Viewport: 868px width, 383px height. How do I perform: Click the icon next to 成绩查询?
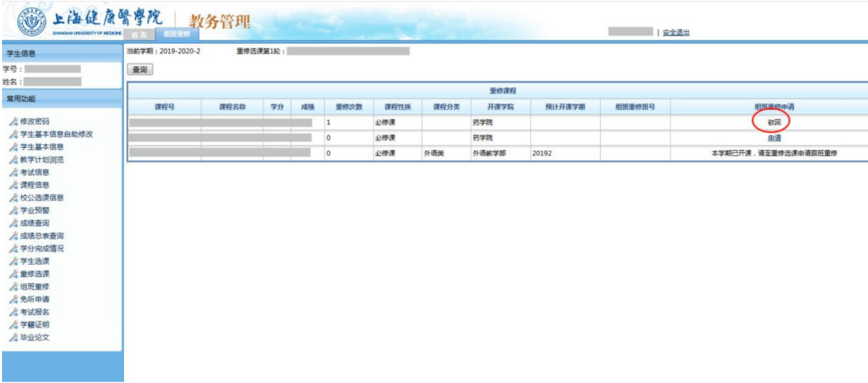pos(12,223)
